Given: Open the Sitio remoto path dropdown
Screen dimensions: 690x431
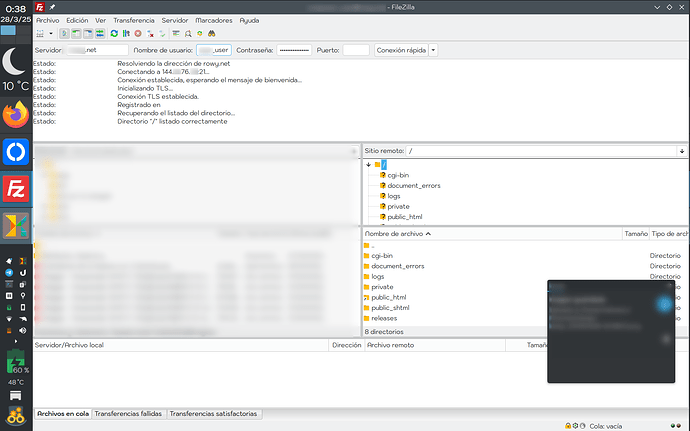Looking at the screenshot, I should [x=682, y=150].
